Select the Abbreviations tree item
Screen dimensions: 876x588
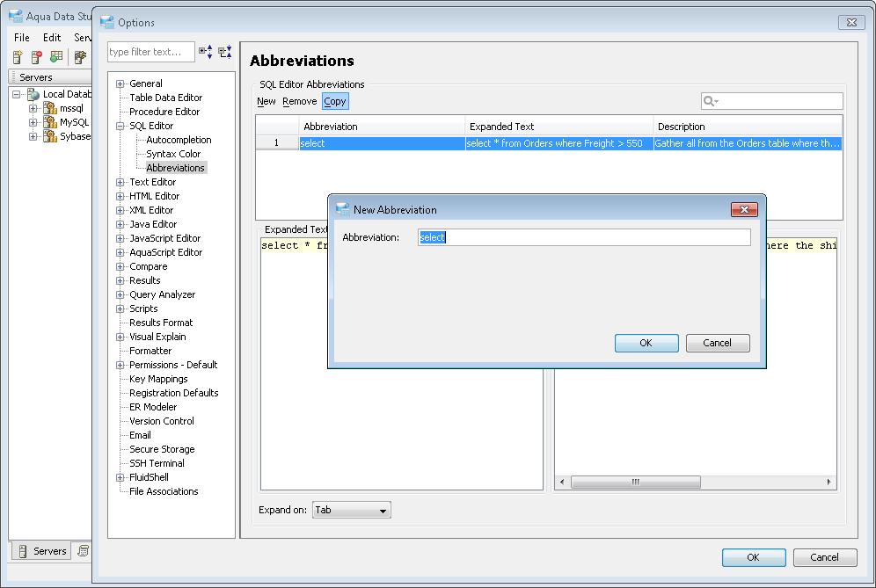tap(175, 168)
